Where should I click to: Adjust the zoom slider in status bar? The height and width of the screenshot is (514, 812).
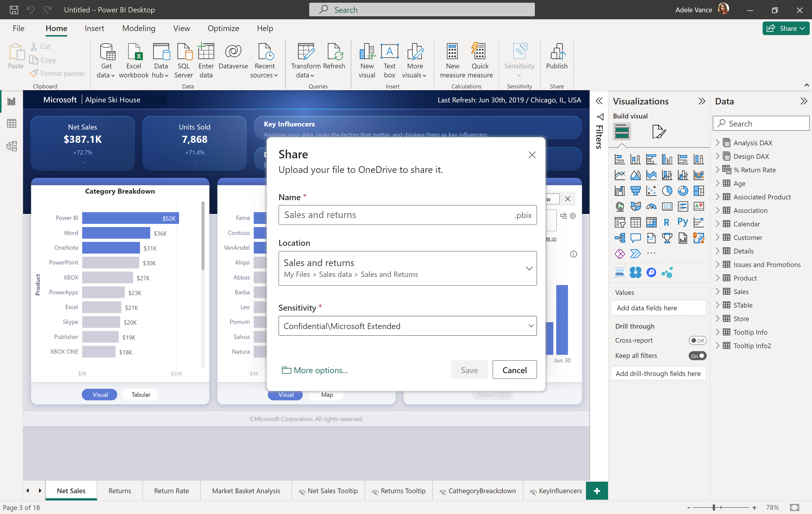pos(714,507)
